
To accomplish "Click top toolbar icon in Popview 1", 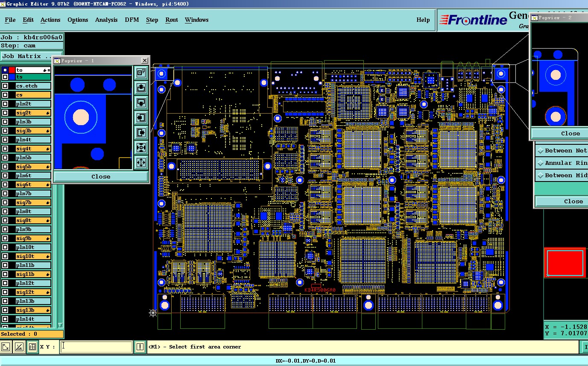I will click(x=141, y=73).
